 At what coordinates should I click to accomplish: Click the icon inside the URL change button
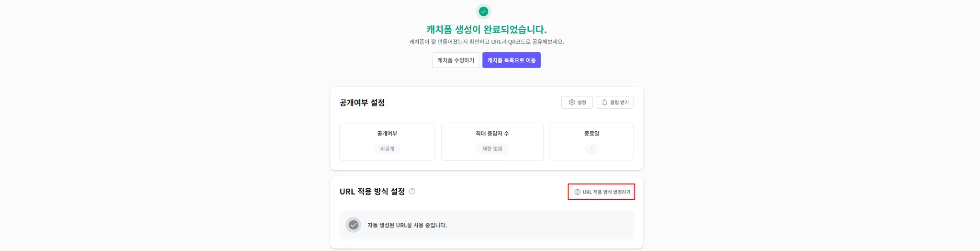tap(577, 192)
